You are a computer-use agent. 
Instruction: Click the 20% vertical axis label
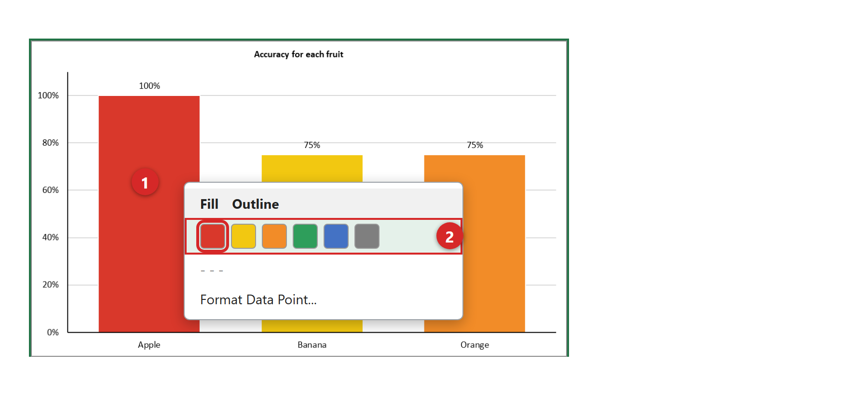coord(51,284)
